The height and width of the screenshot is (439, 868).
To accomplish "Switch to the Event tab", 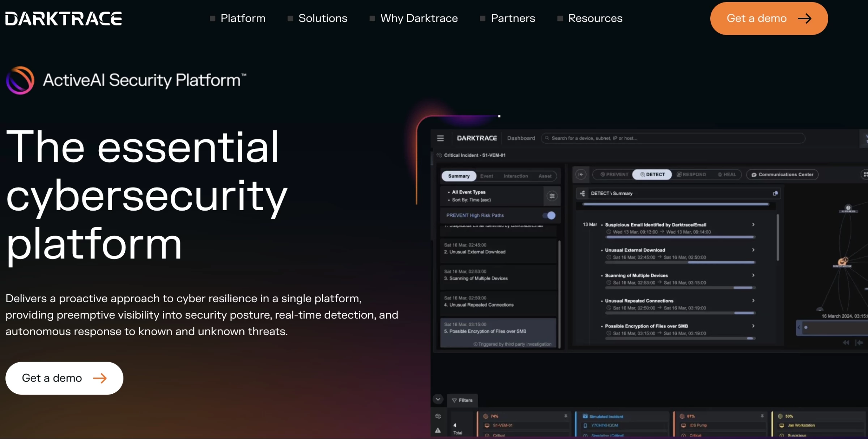I will (x=486, y=176).
